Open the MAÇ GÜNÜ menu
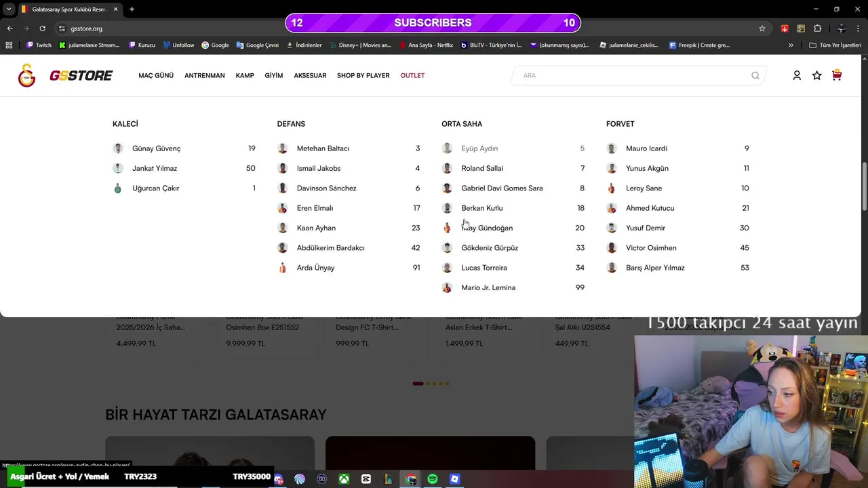This screenshot has height=488, width=868. [x=156, y=75]
